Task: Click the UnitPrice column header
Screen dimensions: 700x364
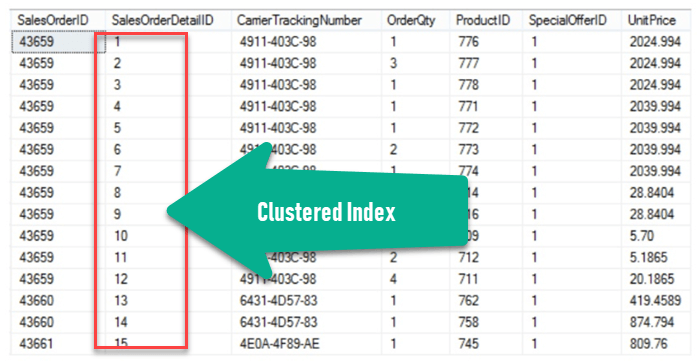Action: click(x=656, y=20)
